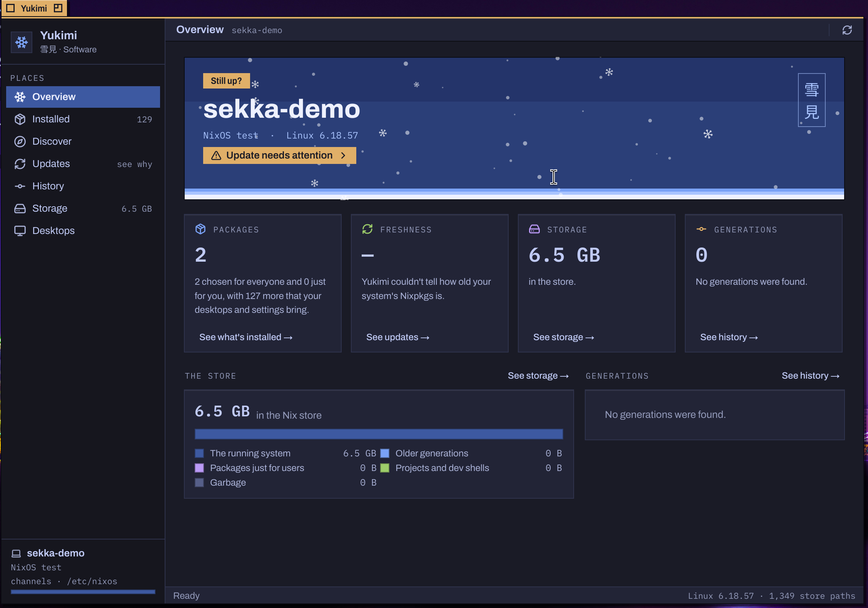868x608 pixels.
Task: Click the Packages cube icon on card
Action: coord(200,229)
